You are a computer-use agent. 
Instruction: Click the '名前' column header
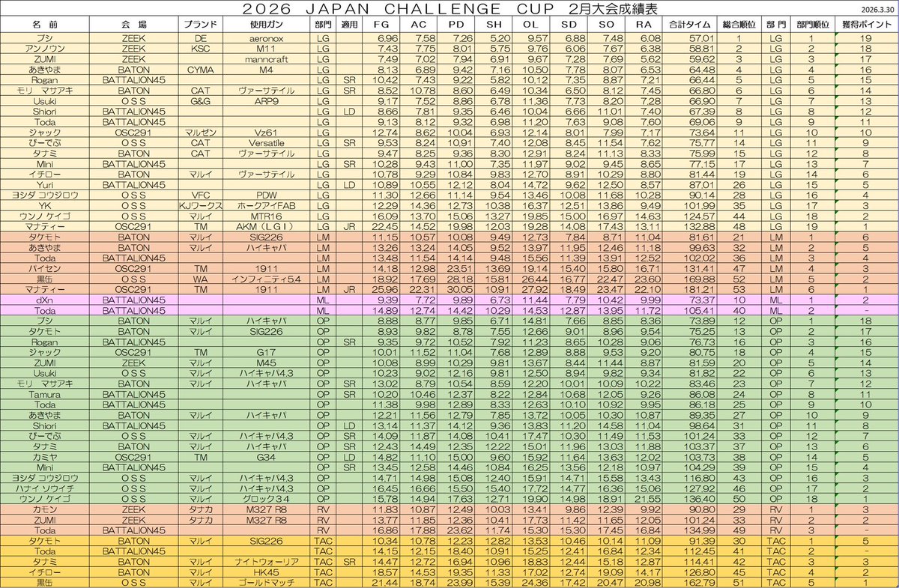tap(45, 24)
